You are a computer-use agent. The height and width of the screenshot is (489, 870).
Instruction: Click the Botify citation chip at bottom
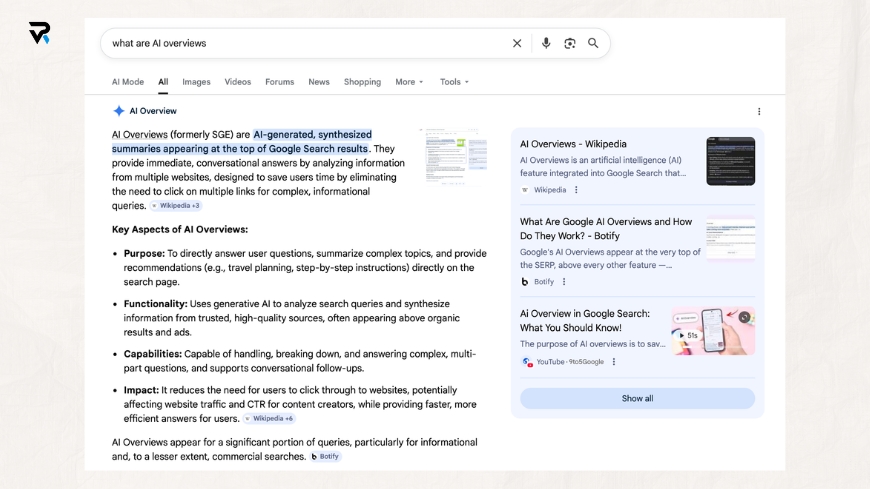(325, 457)
